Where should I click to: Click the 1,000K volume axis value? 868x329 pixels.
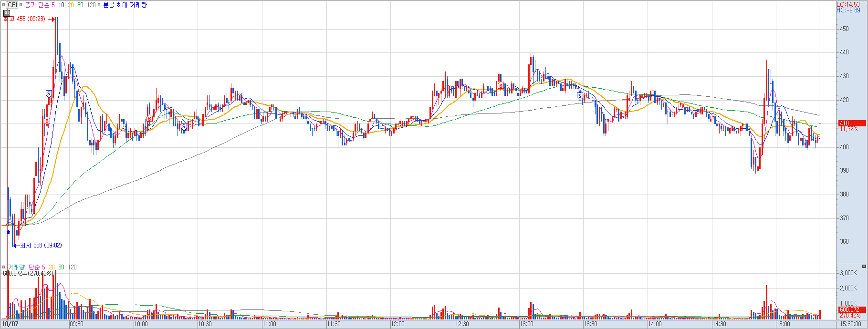[x=848, y=304]
